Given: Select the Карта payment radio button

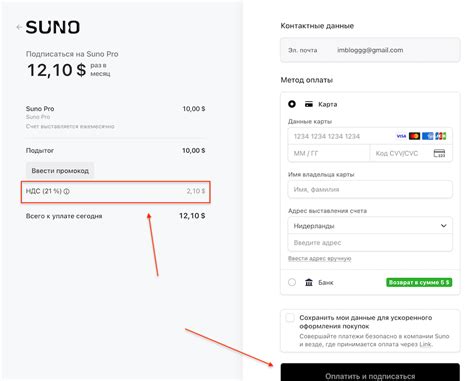Looking at the screenshot, I should pos(292,104).
